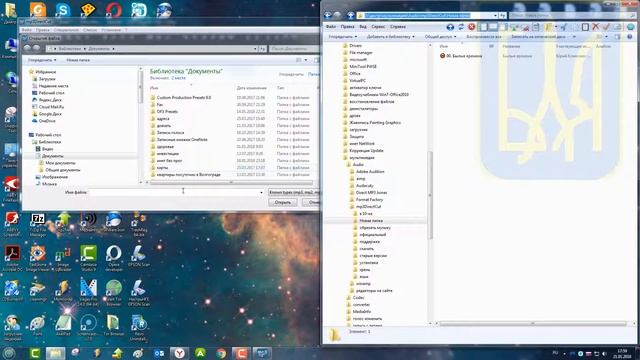Select Drivers folder in Explorer tree
Image resolution: width=640 pixels, height=360 pixels.
(352, 45)
